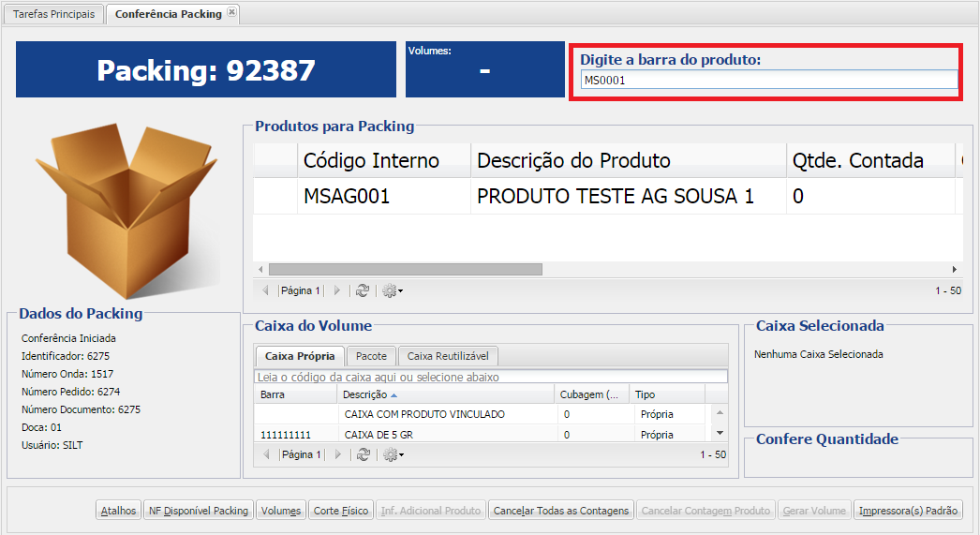980x535 pixels.
Task: Click PRODUTO TESTE AG SOUSA 1 cell
Action: [x=628, y=196]
